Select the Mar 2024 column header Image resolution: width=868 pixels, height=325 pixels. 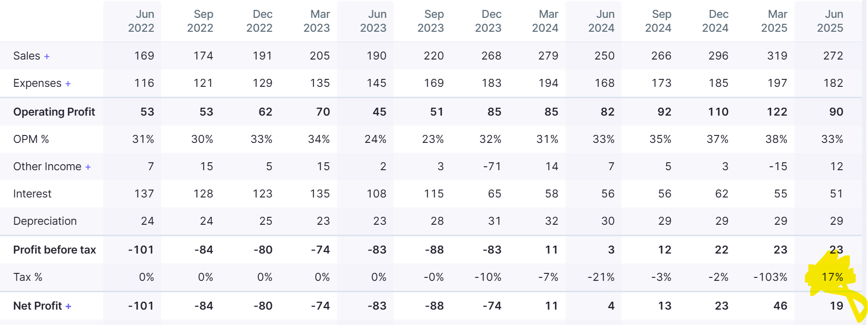[x=545, y=21]
